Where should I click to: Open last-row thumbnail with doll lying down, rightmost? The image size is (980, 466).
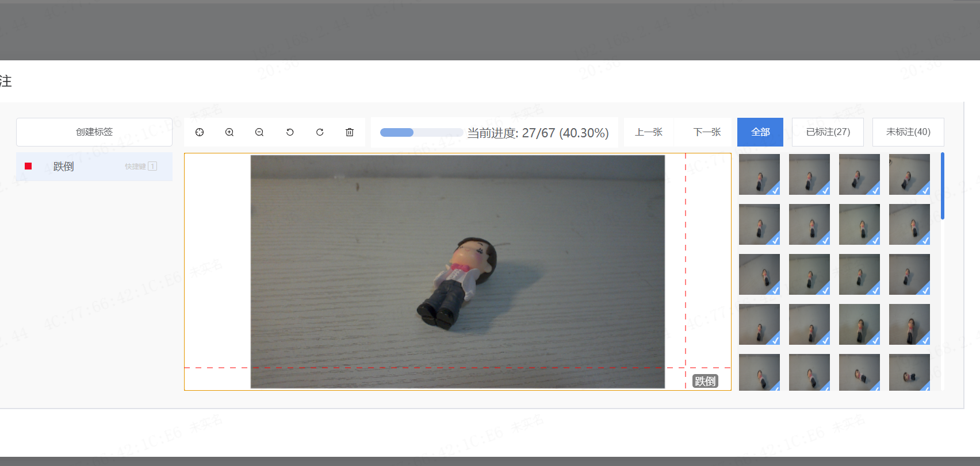pos(909,372)
